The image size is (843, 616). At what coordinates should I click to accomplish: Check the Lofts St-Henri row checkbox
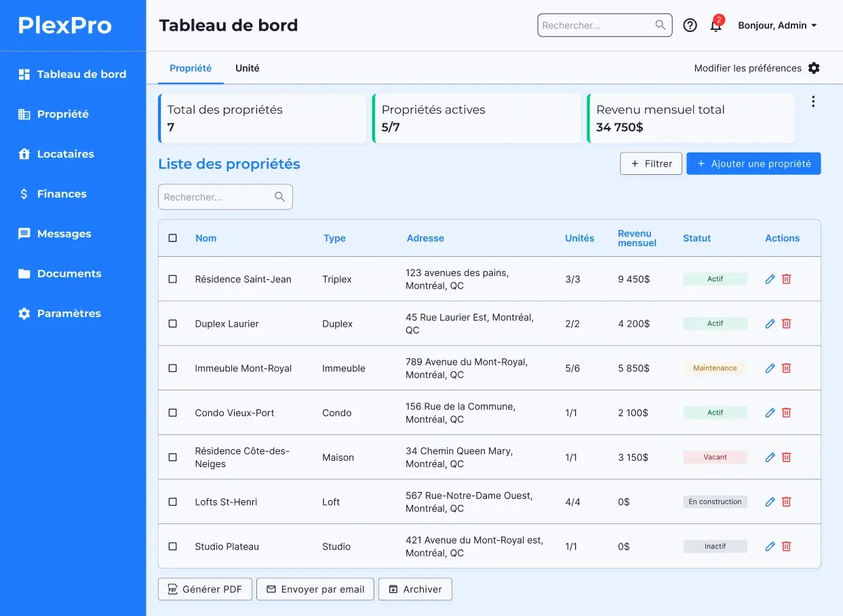173,502
